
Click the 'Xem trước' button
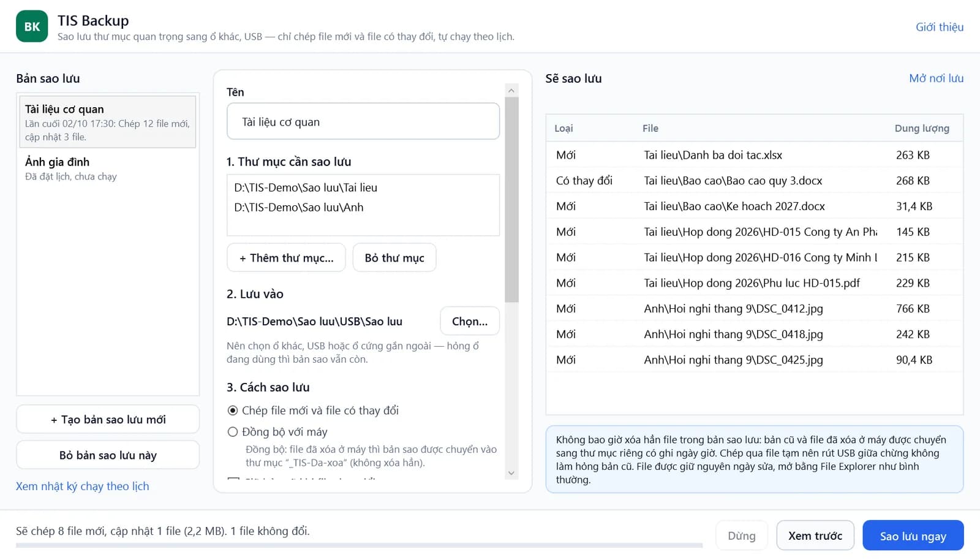coord(815,536)
